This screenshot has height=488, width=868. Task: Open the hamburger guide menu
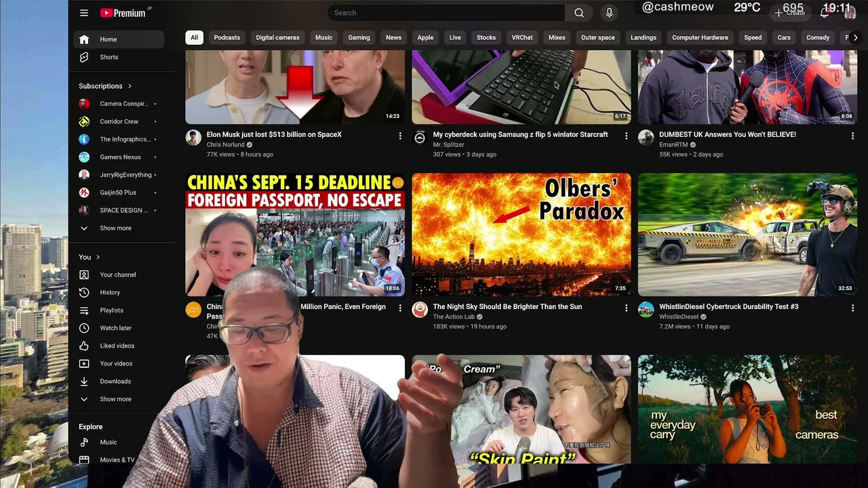tap(84, 13)
